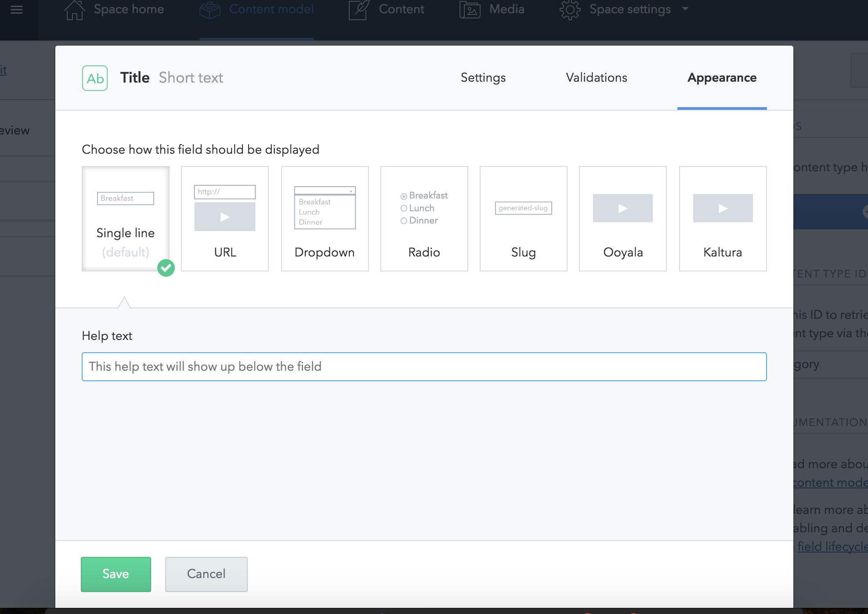Screen dimensions: 868x614
Task: Expand the Space settings dropdown arrow
Action: click(686, 9)
